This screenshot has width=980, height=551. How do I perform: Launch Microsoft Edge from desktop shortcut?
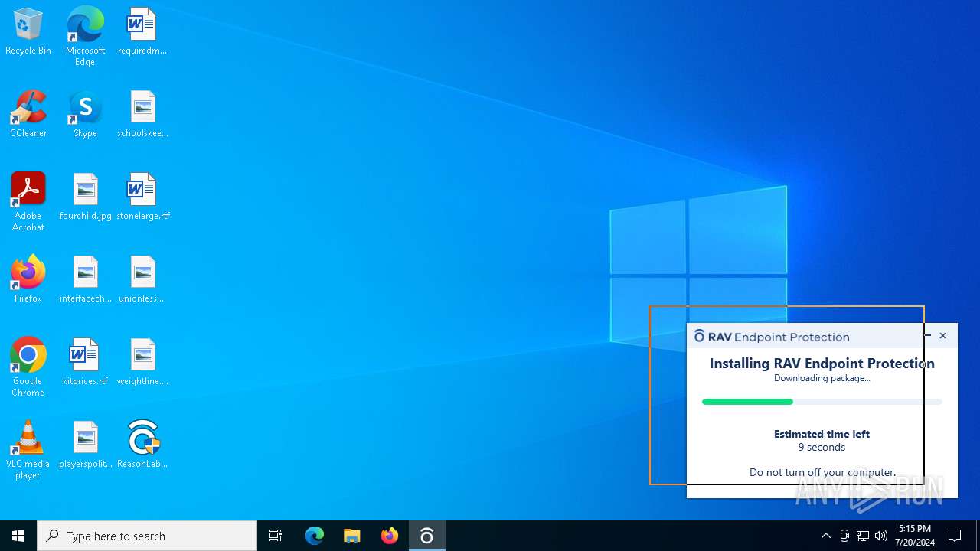pos(85,37)
